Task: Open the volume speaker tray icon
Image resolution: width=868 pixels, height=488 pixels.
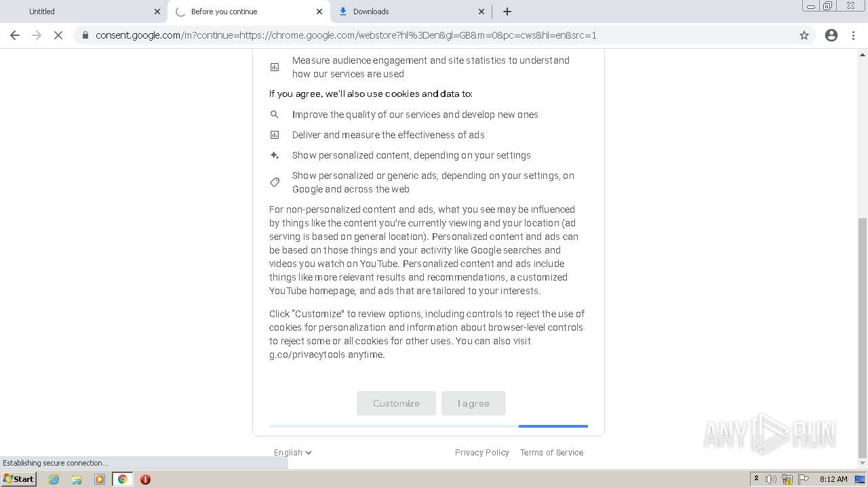Action: pyautogui.click(x=771, y=479)
